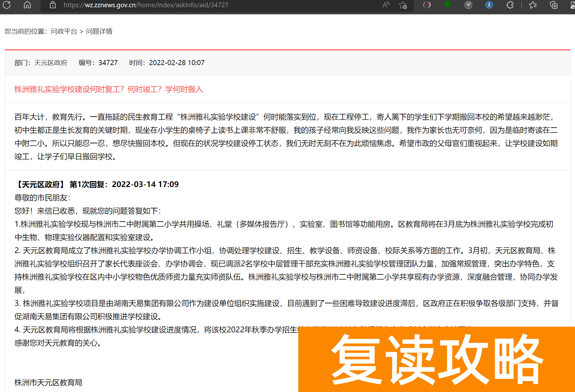Start Read aloud for this page
The height and width of the screenshot is (392, 575).
(386, 5)
